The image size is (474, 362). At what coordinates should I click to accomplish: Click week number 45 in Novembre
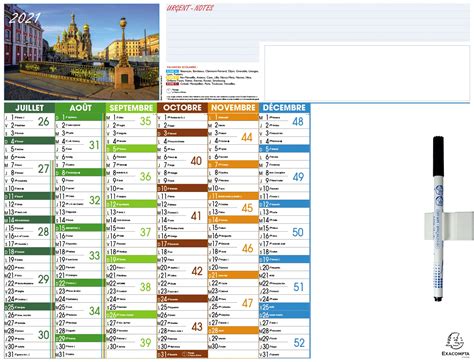247,208
